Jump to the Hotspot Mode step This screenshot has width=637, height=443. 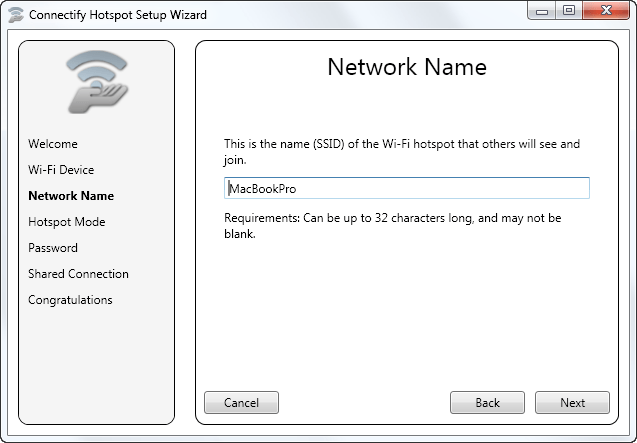pyautogui.click(x=66, y=222)
